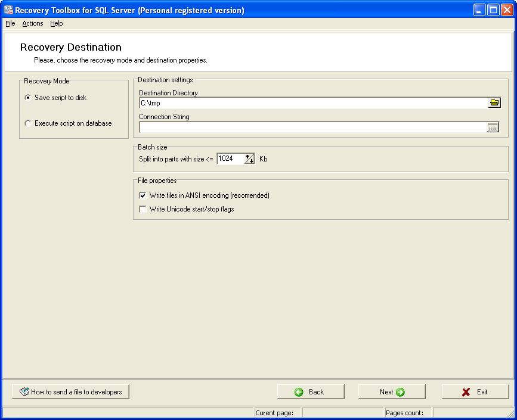Go Back to previous page
Screen dimensions: 517x420
[x=311, y=391]
